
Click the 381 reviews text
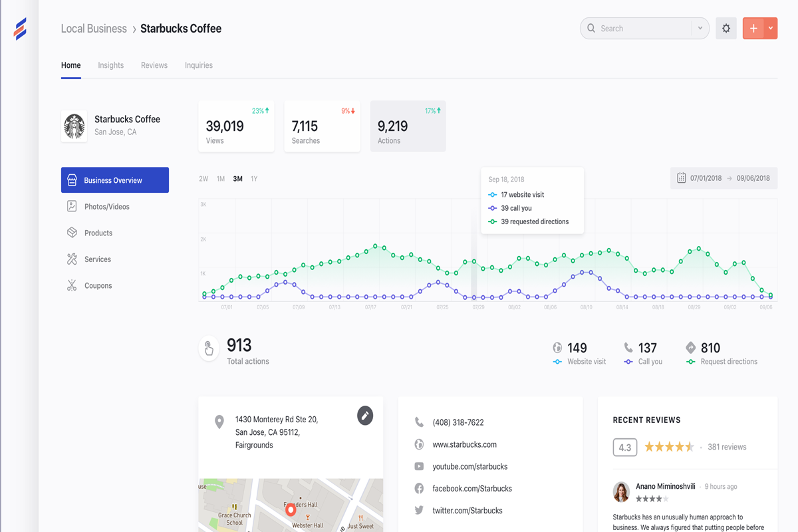pos(727,447)
